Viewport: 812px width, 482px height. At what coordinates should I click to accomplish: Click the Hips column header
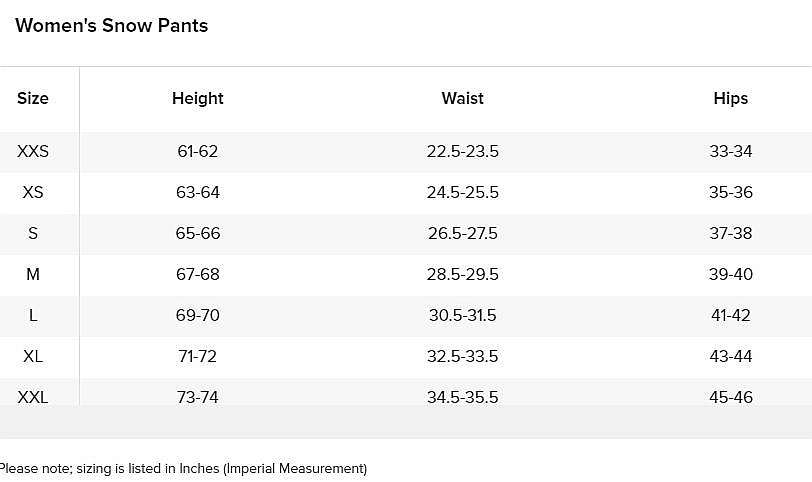[731, 98]
